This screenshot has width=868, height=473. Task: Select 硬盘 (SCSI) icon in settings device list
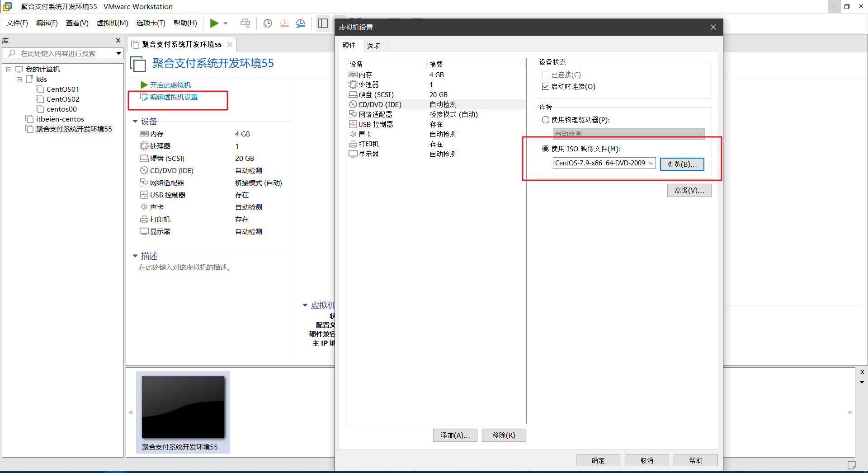tap(353, 94)
